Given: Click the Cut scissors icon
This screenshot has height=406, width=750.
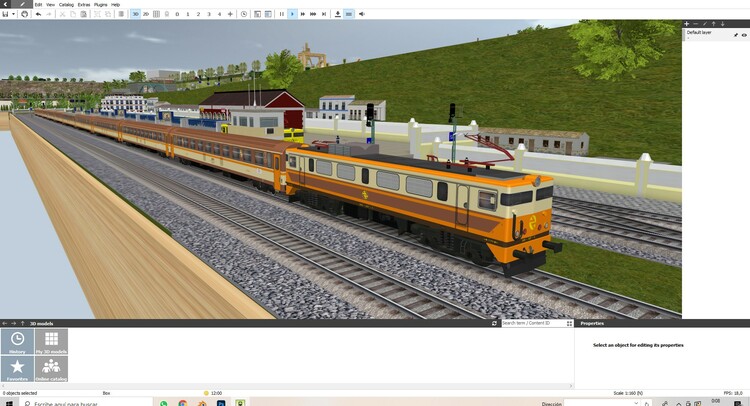Looking at the screenshot, I should 62,14.
